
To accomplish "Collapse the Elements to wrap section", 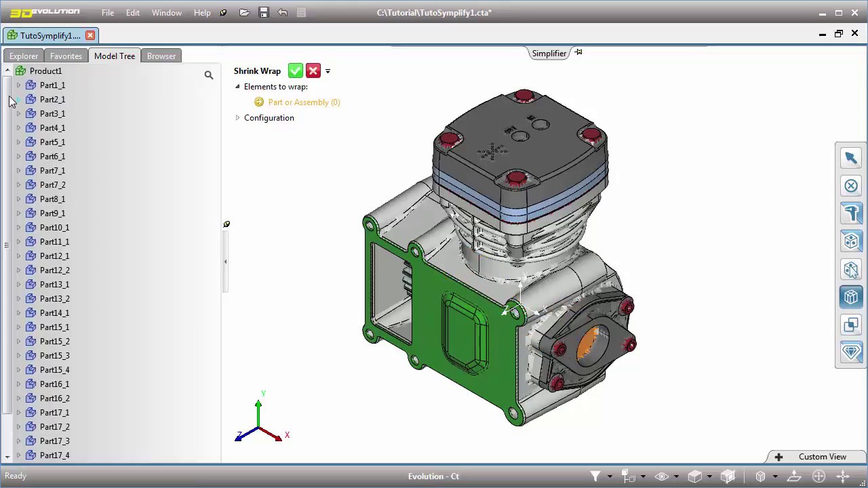I will coord(237,87).
